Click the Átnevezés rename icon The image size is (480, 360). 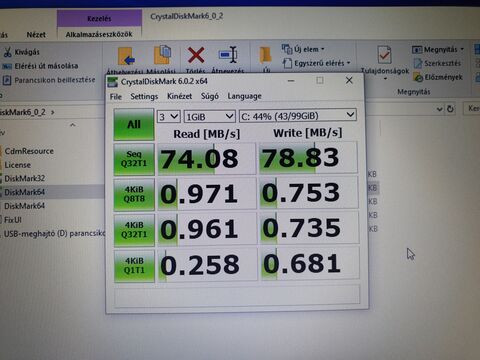click(x=228, y=54)
